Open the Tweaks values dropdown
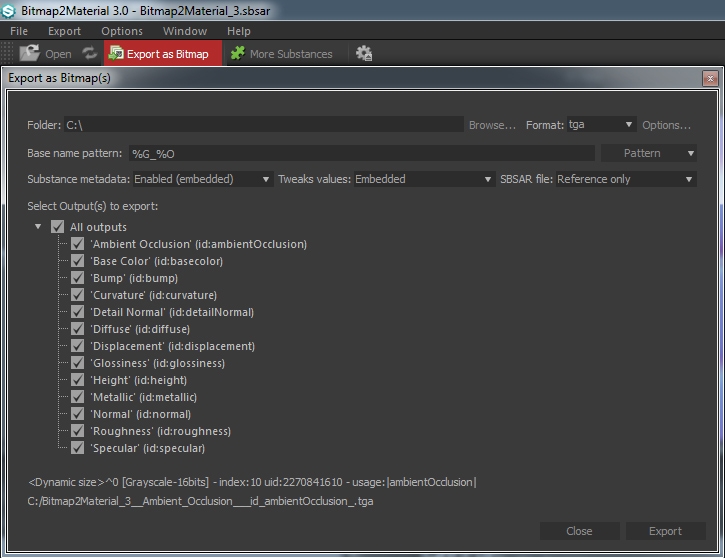 (x=424, y=179)
